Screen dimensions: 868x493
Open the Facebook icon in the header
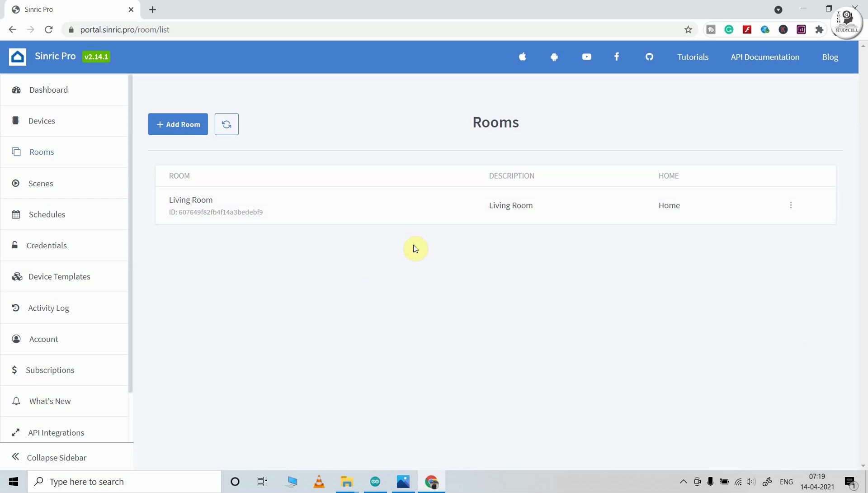pyautogui.click(x=617, y=57)
